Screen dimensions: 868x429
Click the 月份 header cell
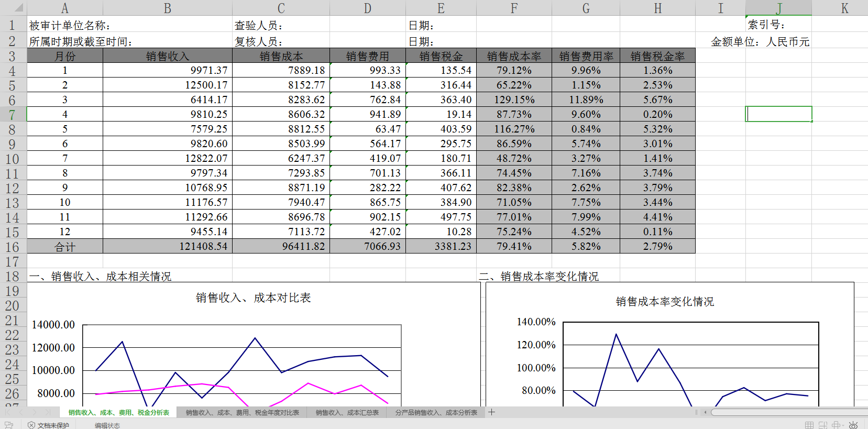(x=65, y=56)
